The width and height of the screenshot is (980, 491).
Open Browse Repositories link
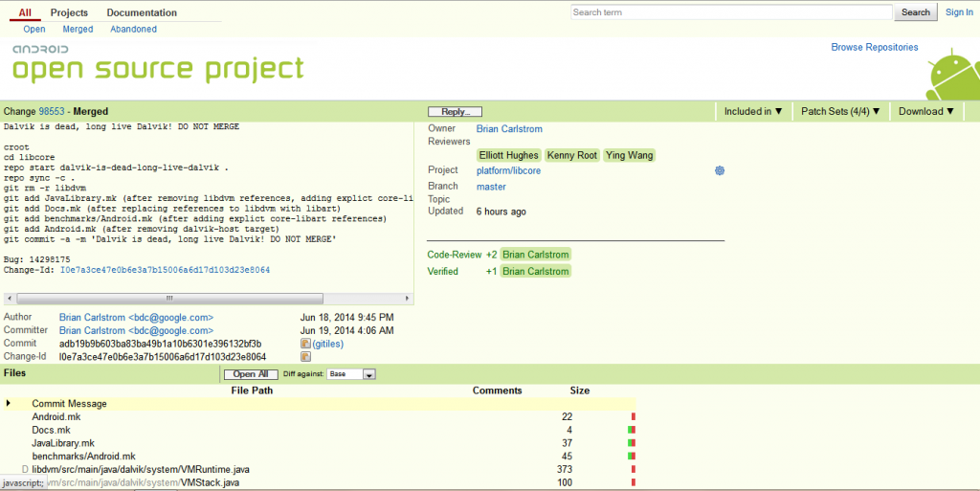click(x=875, y=47)
